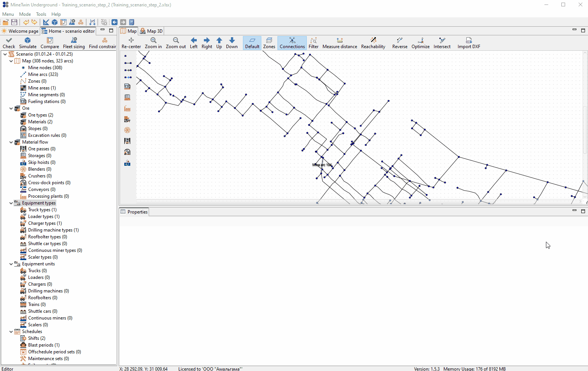This screenshot has height=371, width=588.
Task: Click the Compare button in editor
Action: [50, 43]
